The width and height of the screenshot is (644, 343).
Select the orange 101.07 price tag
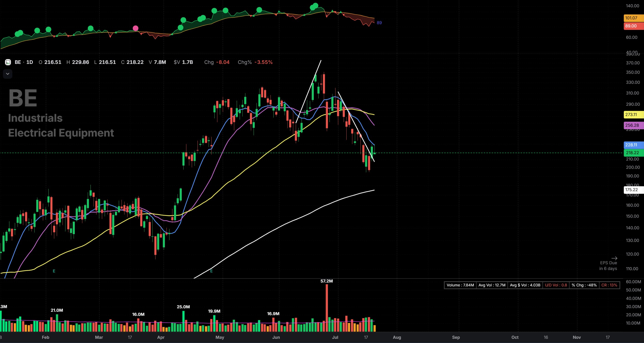(634, 18)
